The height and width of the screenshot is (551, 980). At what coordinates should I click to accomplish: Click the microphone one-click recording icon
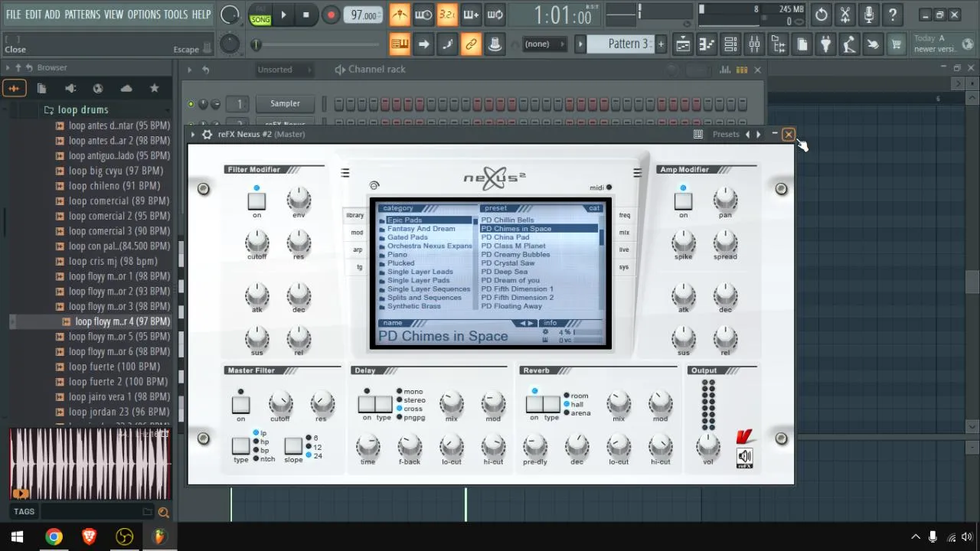(868, 15)
